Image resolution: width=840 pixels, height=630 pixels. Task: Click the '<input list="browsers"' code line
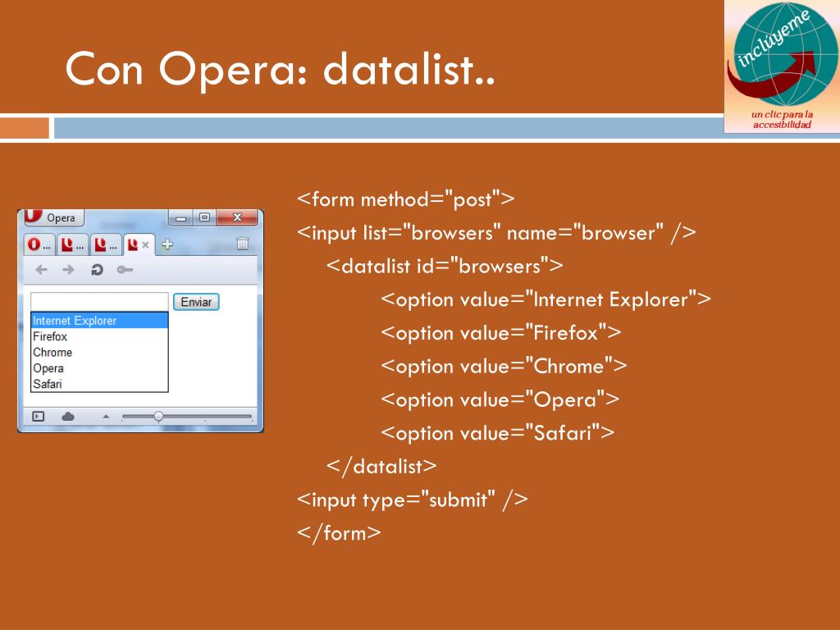496,233
